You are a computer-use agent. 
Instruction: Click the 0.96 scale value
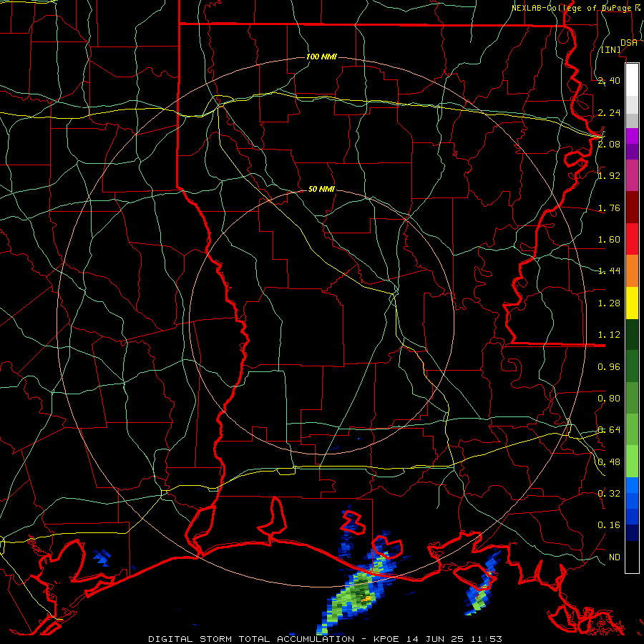click(x=609, y=367)
